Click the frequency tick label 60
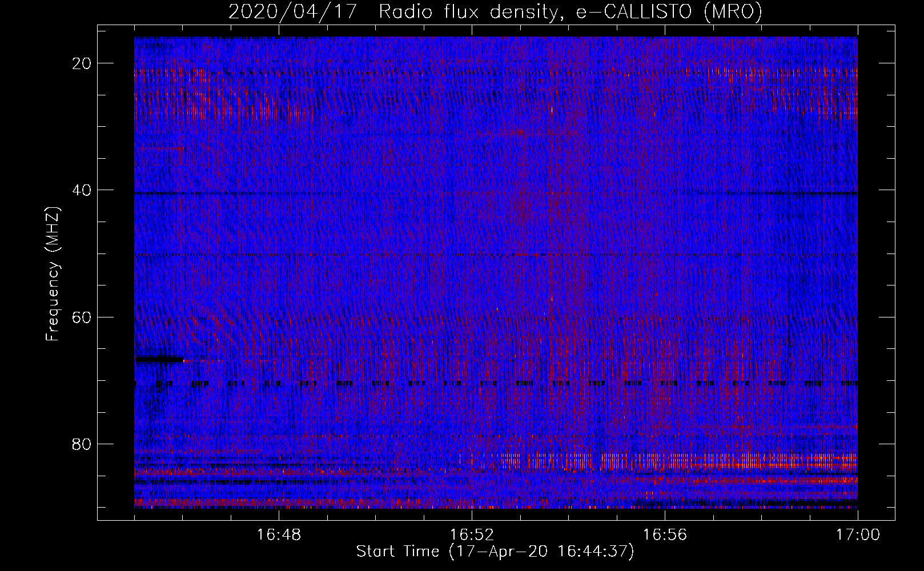Viewport: 924px width, 571px height. (x=82, y=317)
